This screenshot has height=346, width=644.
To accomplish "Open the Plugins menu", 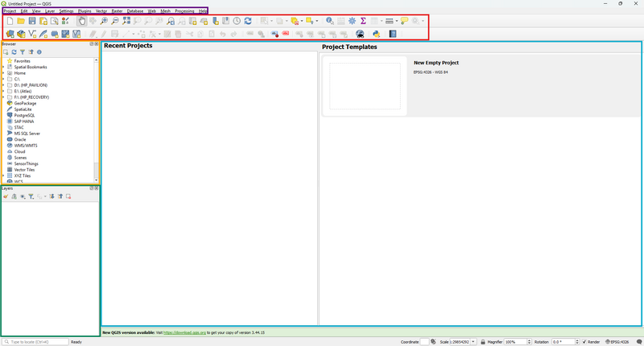I will click(85, 11).
